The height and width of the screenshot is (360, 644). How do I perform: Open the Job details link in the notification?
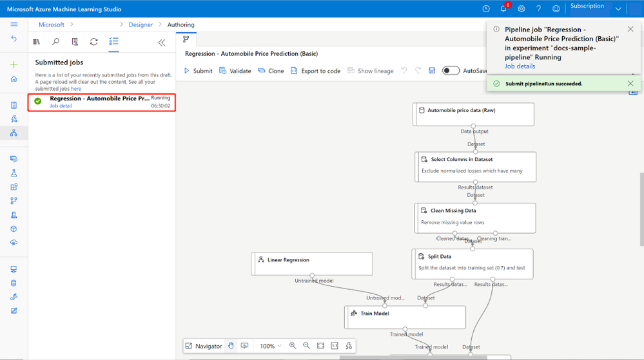(x=520, y=66)
